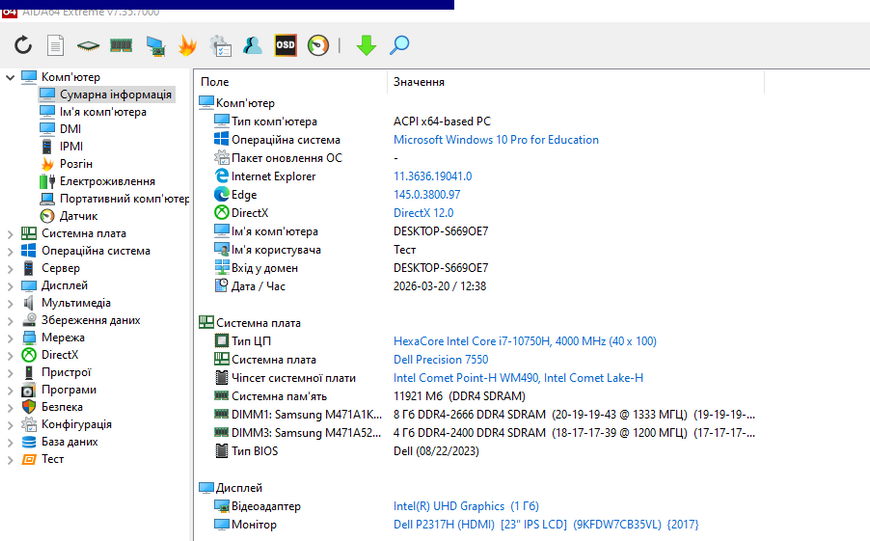Select the Безпека tree item
The image size is (870, 541).
pyautogui.click(x=62, y=407)
